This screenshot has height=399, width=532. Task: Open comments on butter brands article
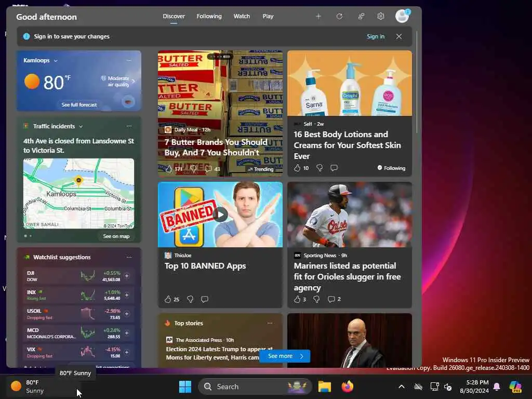click(208, 169)
